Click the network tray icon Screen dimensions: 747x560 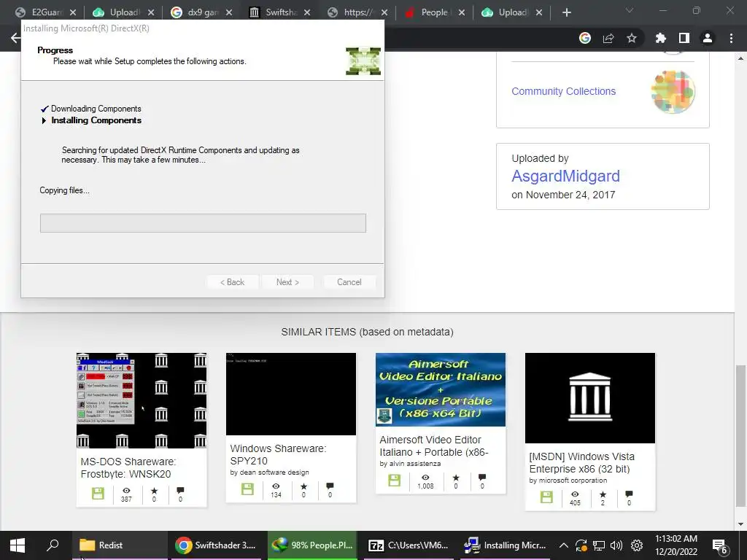599,545
